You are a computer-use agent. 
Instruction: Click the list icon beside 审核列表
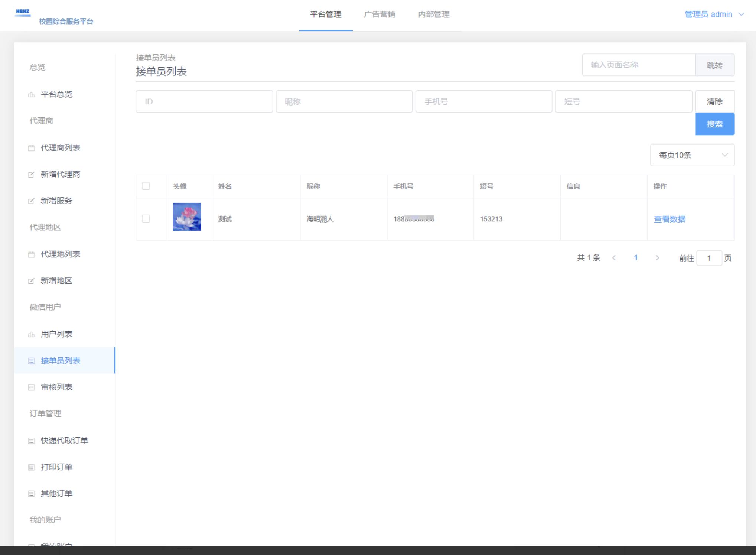pyautogui.click(x=31, y=387)
